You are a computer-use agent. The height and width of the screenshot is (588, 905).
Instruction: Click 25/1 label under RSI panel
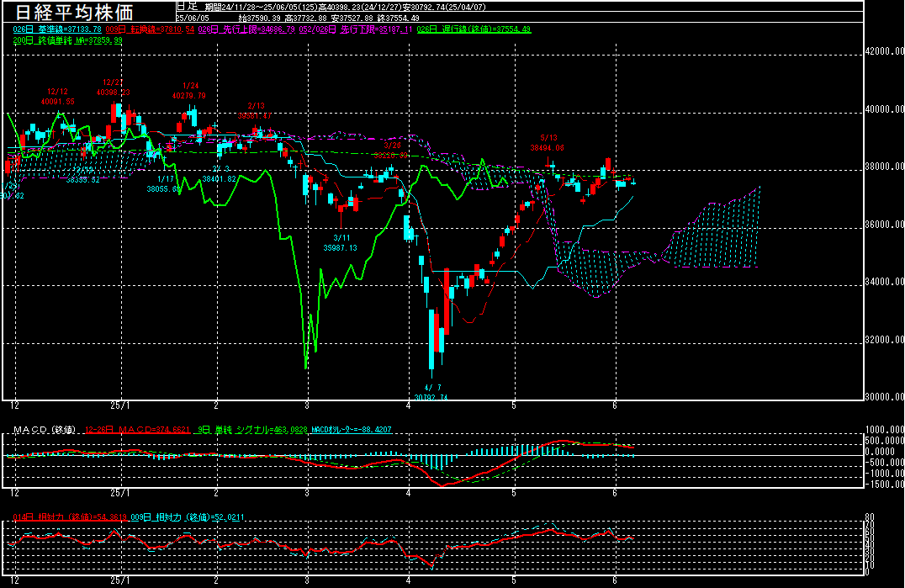pos(120,580)
